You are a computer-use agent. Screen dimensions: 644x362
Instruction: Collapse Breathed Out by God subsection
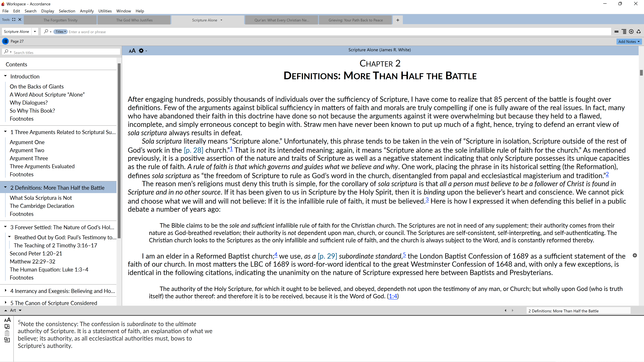(x=10, y=237)
